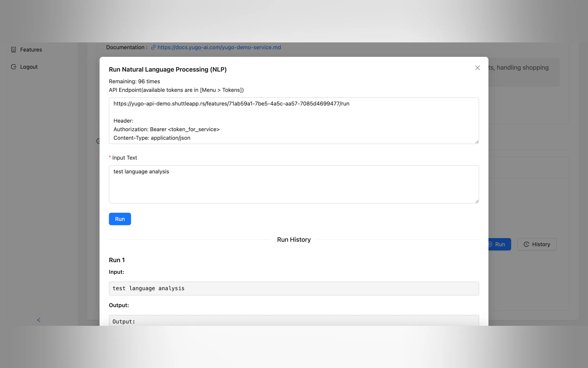Viewport: 588px width, 368px height.
Task: Click the Logout arrow icon
Action: pyautogui.click(x=14, y=67)
